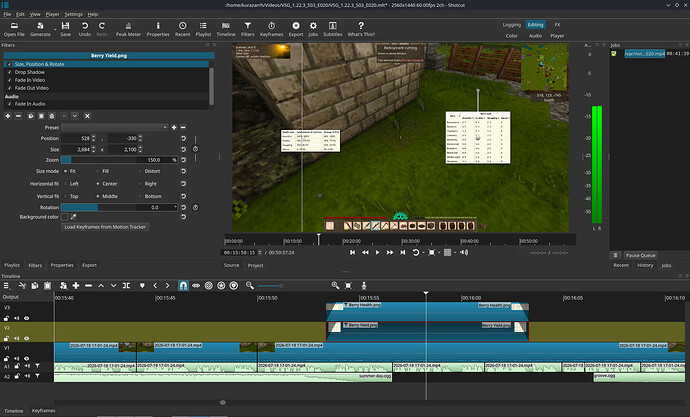690x417 pixels.
Task: Toggle the Fade Out Video checkbox
Action: [10, 88]
